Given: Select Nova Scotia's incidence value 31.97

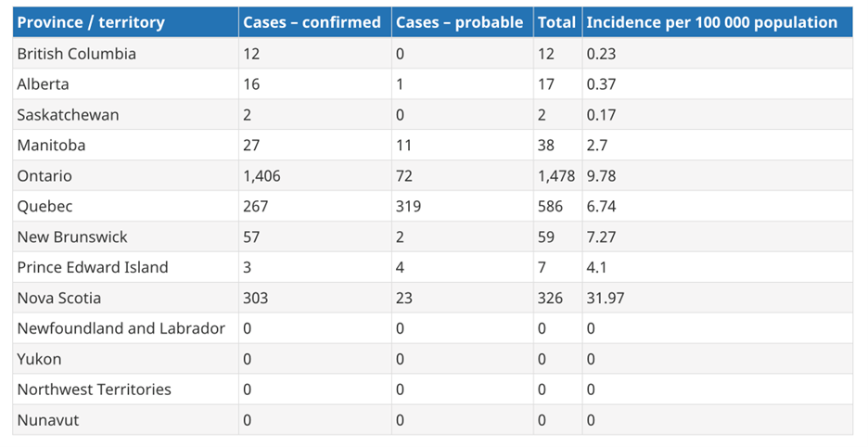Looking at the screenshot, I should pos(606,298).
